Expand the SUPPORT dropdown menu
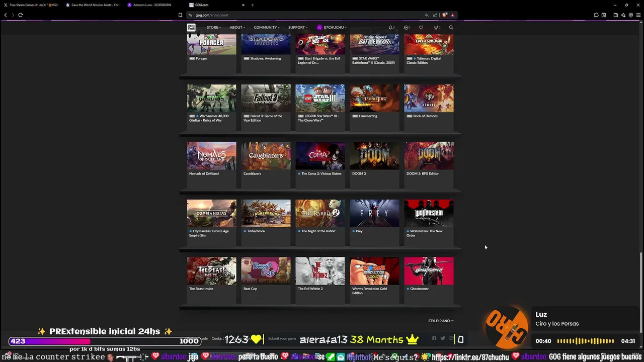Viewport: 644px width, 362px height. [298, 28]
